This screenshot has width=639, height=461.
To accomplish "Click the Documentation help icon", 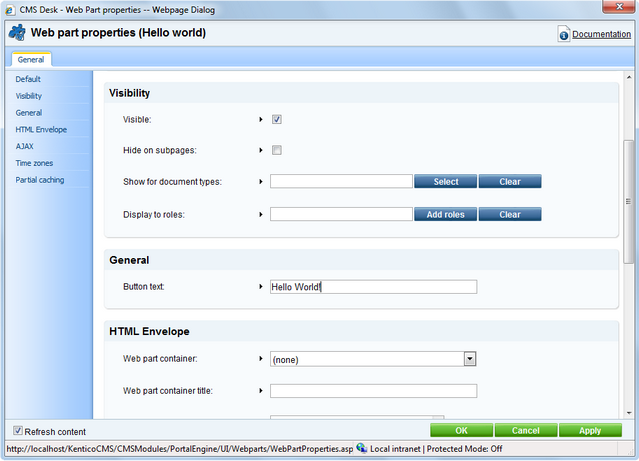I will click(564, 35).
